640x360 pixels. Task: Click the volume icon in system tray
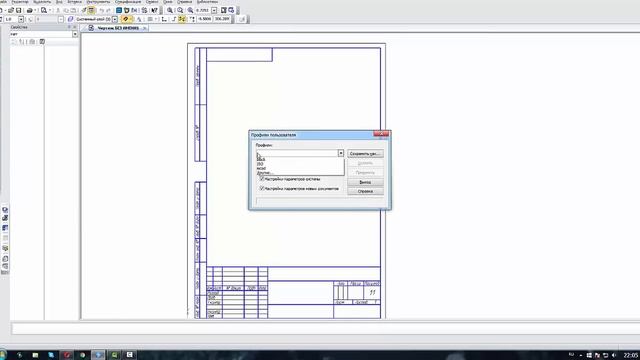pos(614,356)
